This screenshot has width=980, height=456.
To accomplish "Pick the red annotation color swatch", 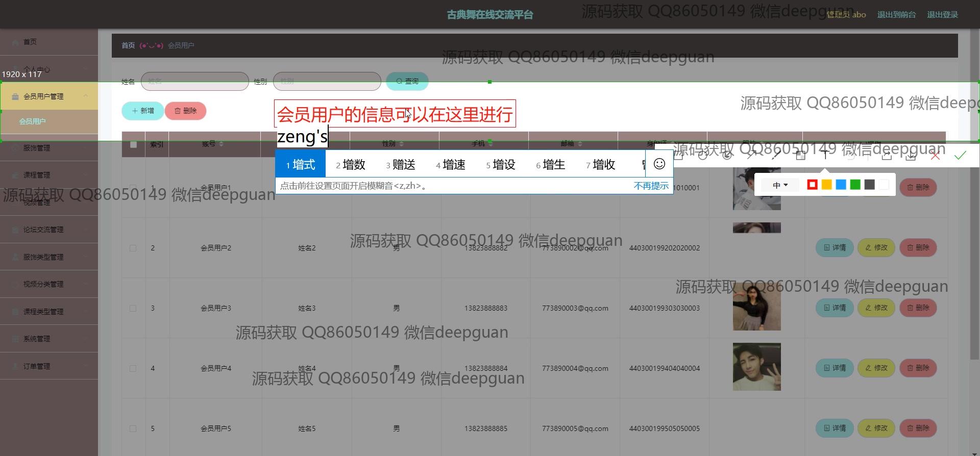I will click(x=813, y=185).
